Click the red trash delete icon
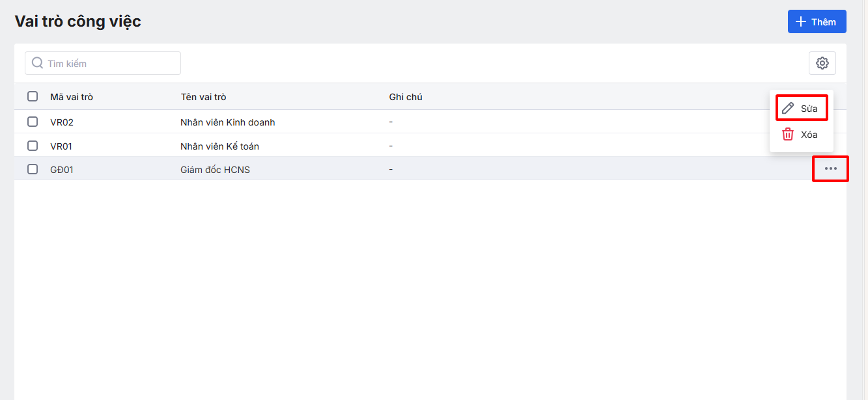This screenshot has width=868, height=400. tap(788, 135)
